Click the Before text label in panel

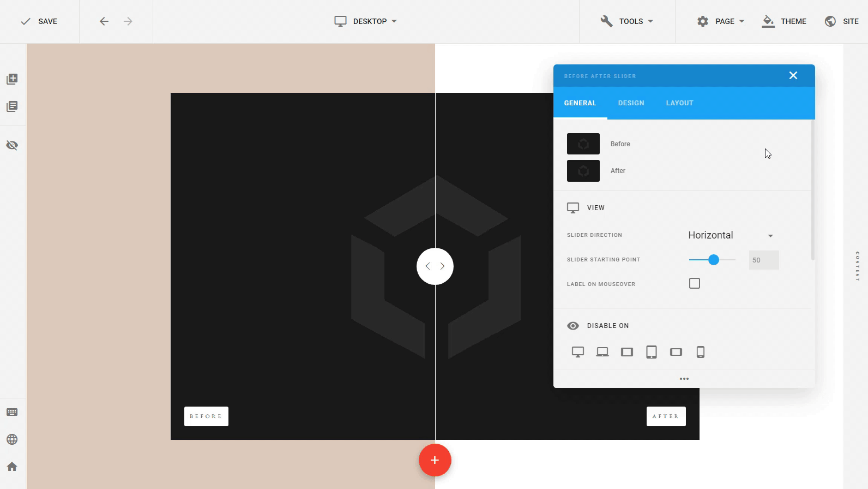pyautogui.click(x=620, y=144)
